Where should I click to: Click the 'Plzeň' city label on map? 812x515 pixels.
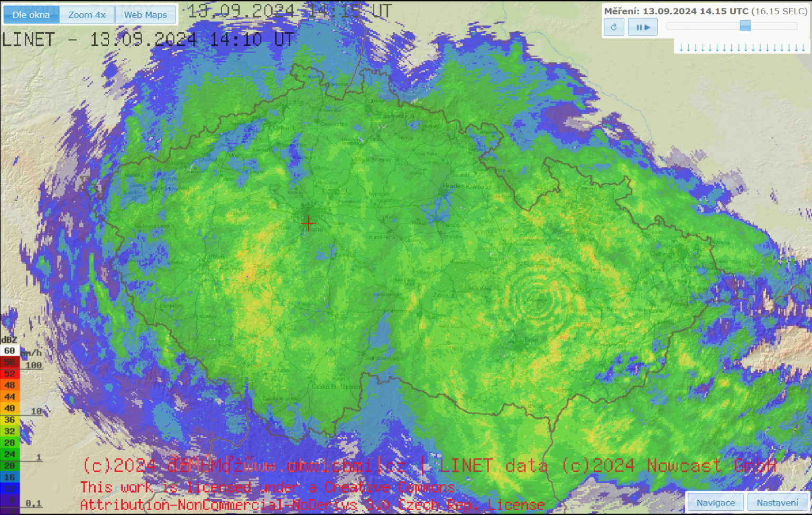[x=216, y=257]
